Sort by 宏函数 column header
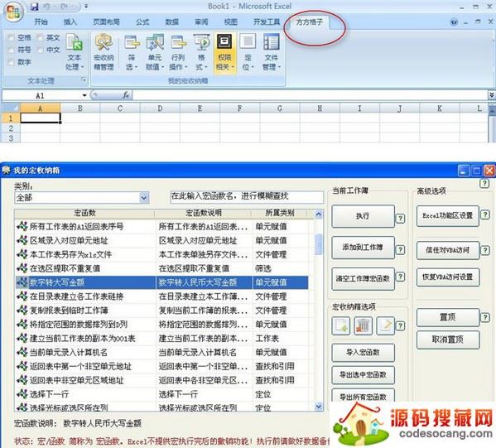 click(x=84, y=214)
